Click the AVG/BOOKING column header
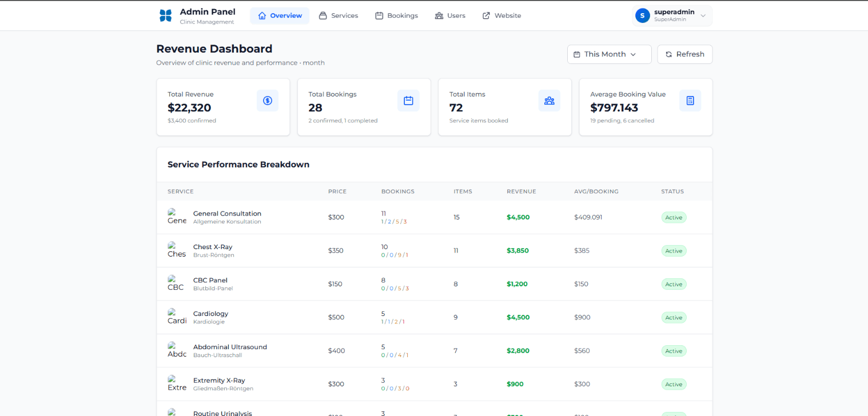Image resolution: width=868 pixels, height=416 pixels. [x=596, y=191]
